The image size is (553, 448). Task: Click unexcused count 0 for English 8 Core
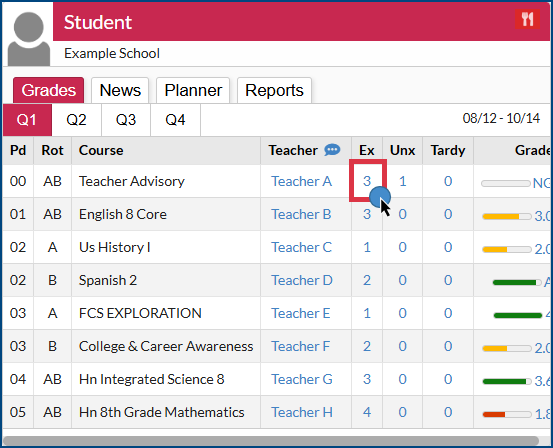pyautogui.click(x=402, y=214)
